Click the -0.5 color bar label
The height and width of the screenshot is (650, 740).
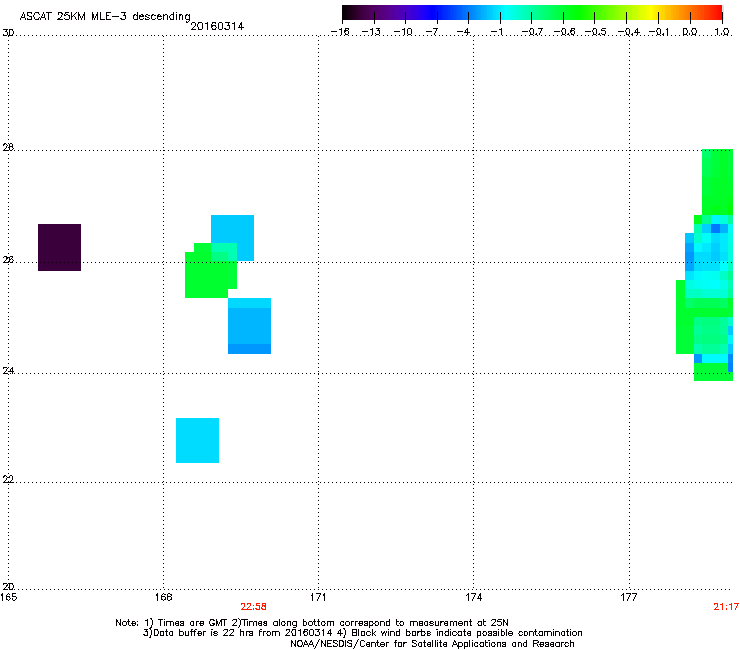[x=595, y=32]
